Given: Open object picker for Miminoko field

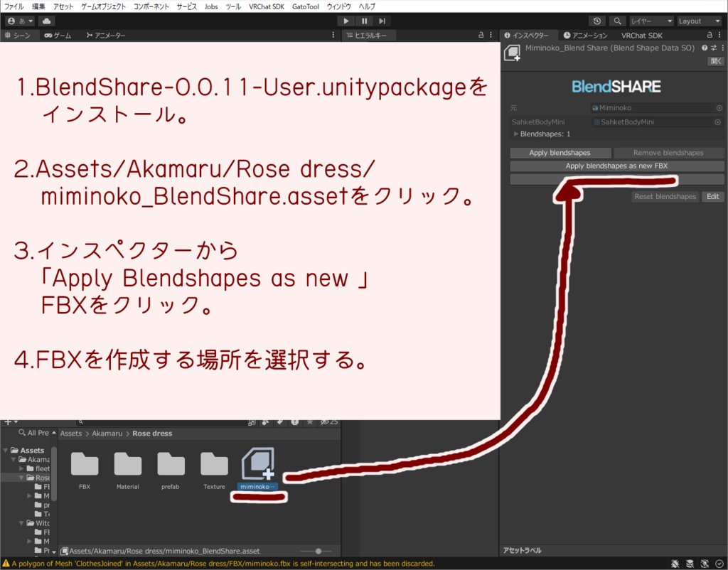Looking at the screenshot, I should click(719, 108).
